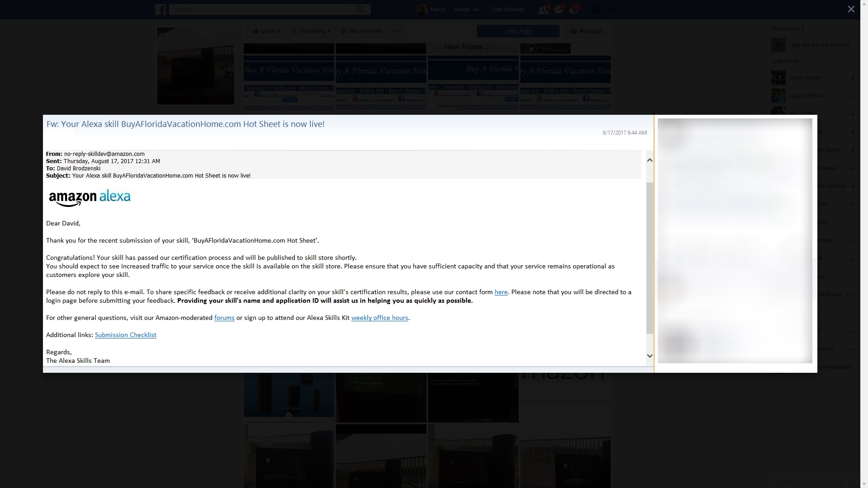The image size is (868, 488).
Task: Click the 'forums' link in the email
Action: [224, 318]
